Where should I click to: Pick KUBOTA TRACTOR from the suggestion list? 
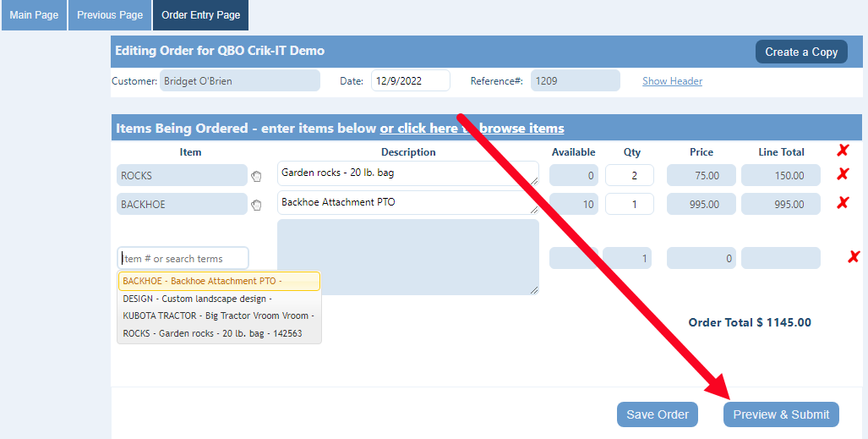click(219, 316)
